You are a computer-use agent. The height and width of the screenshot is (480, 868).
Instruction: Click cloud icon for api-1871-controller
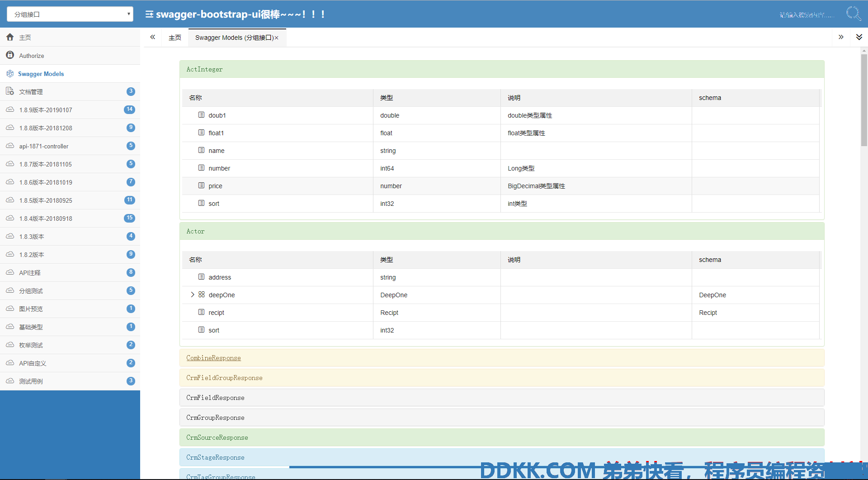tap(10, 146)
